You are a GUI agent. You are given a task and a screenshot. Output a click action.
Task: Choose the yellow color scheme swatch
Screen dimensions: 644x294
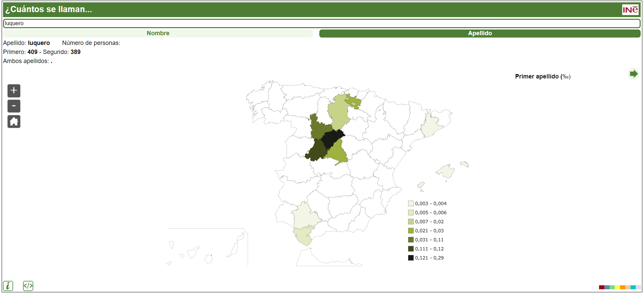point(617,287)
